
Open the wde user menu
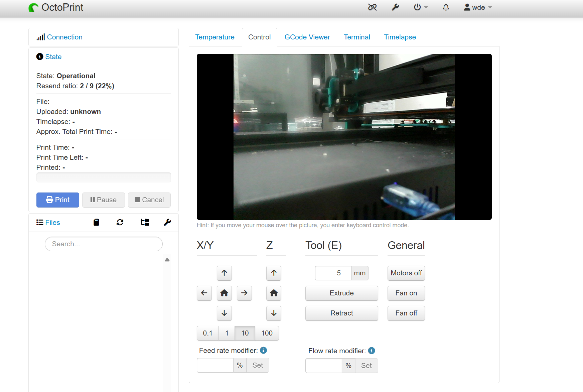pos(478,7)
